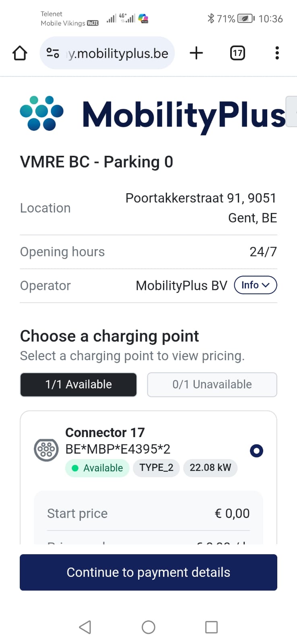Tap the MobilityPlus dotted logo
This screenshot has width=297, height=644.
tap(41, 114)
